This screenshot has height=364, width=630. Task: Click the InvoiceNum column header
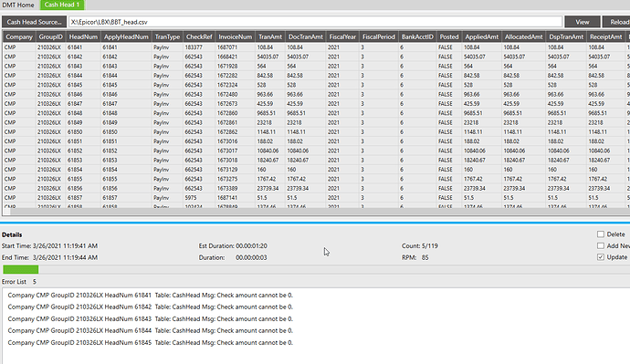pyautogui.click(x=235, y=36)
